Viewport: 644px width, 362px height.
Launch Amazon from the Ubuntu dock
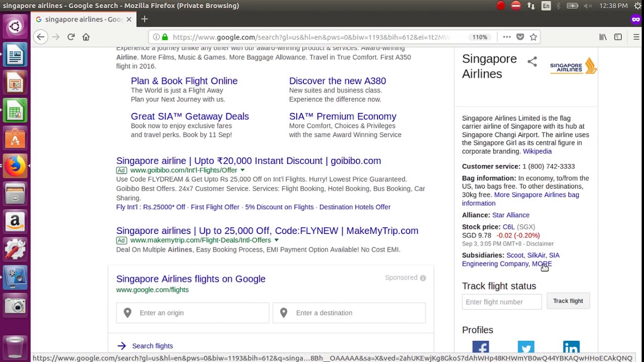[x=15, y=221]
